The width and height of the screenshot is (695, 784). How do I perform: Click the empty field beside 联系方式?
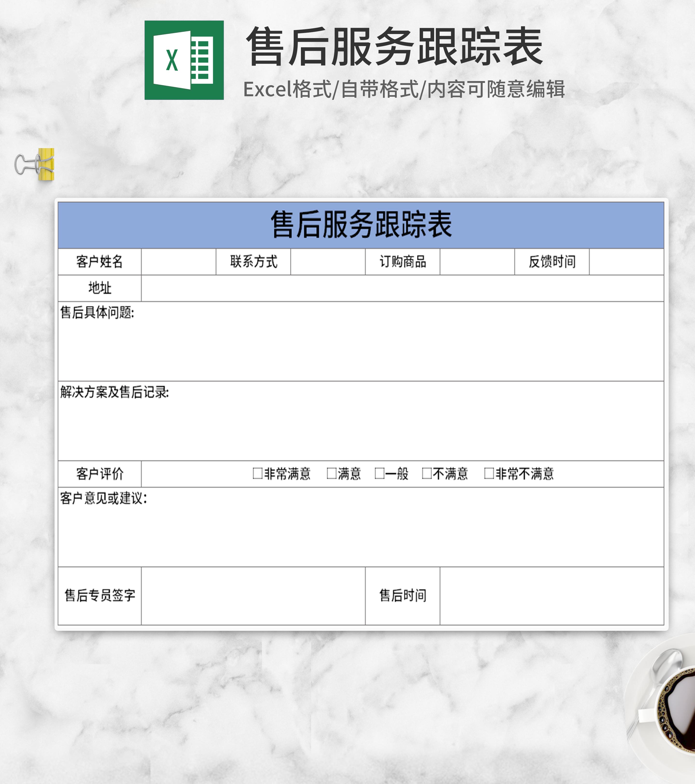328,262
